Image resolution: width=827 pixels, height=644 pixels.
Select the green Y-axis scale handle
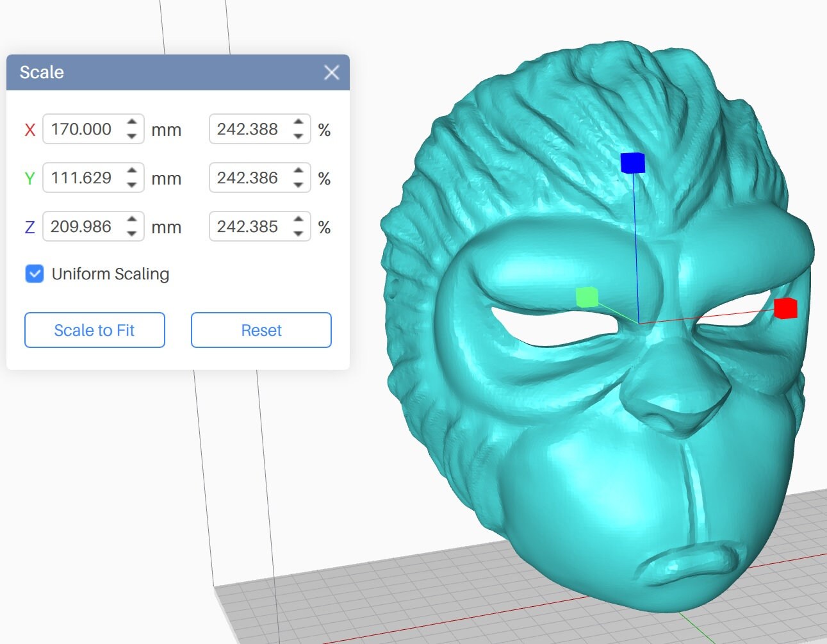pyautogui.click(x=586, y=297)
